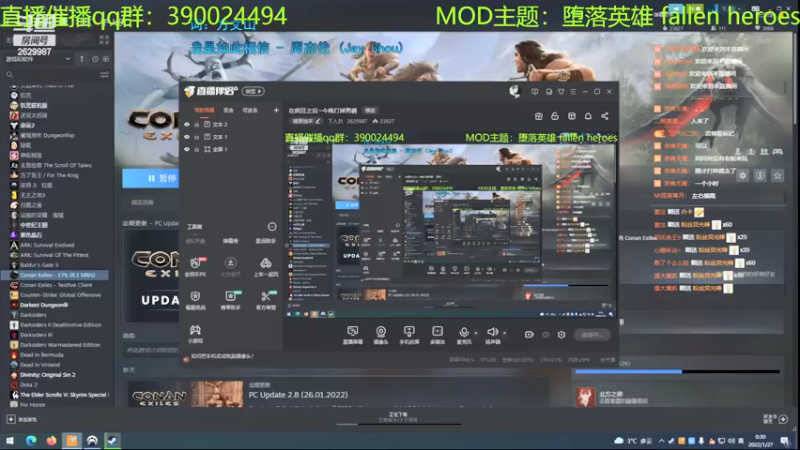Open the notification bell in streaming app
This screenshot has width=800, height=450.
click(x=588, y=116)
